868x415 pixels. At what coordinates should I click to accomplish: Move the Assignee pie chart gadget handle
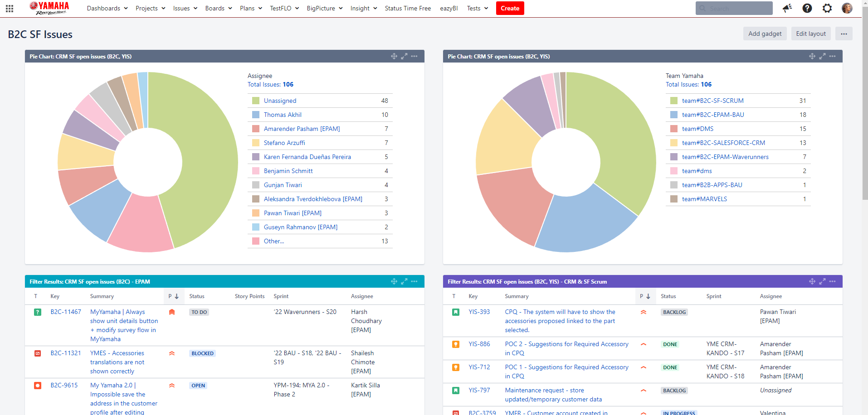(394, 56)
